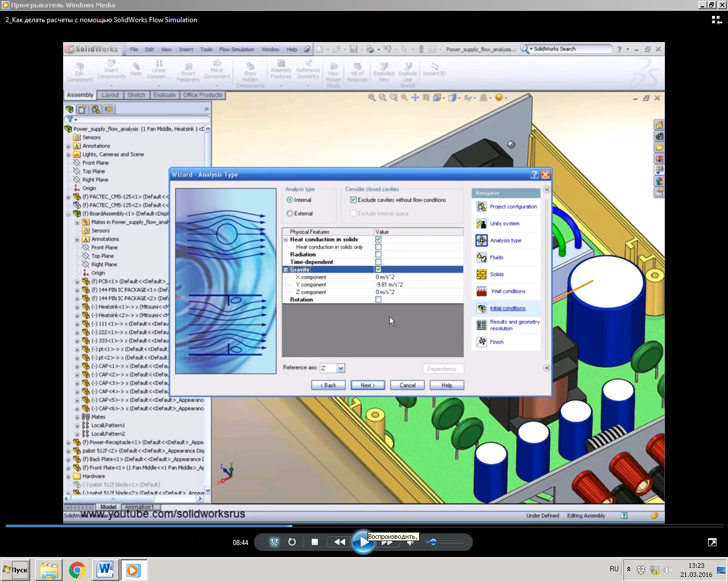Click the Back button in wizard
The image size is (728, 582).
pos(328,385)
